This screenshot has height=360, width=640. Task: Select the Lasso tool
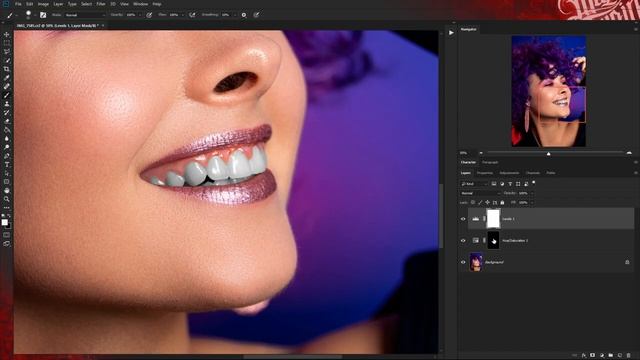click(7, 52)
